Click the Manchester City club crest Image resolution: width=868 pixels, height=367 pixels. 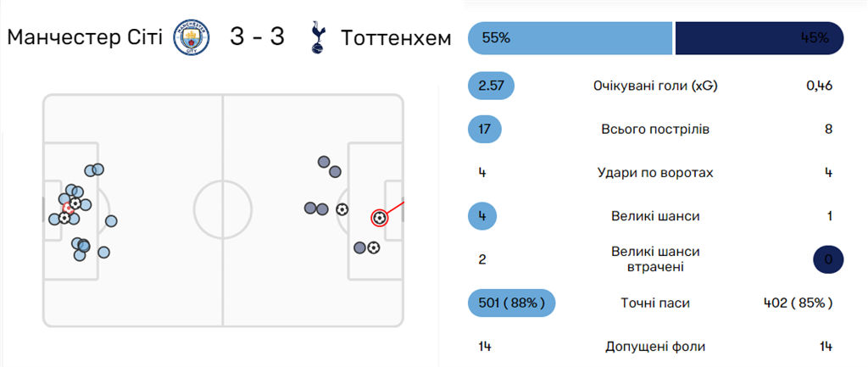192,38
